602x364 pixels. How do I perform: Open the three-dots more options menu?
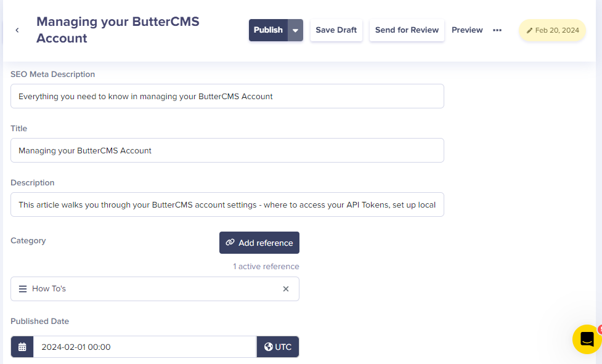(497, 30)
